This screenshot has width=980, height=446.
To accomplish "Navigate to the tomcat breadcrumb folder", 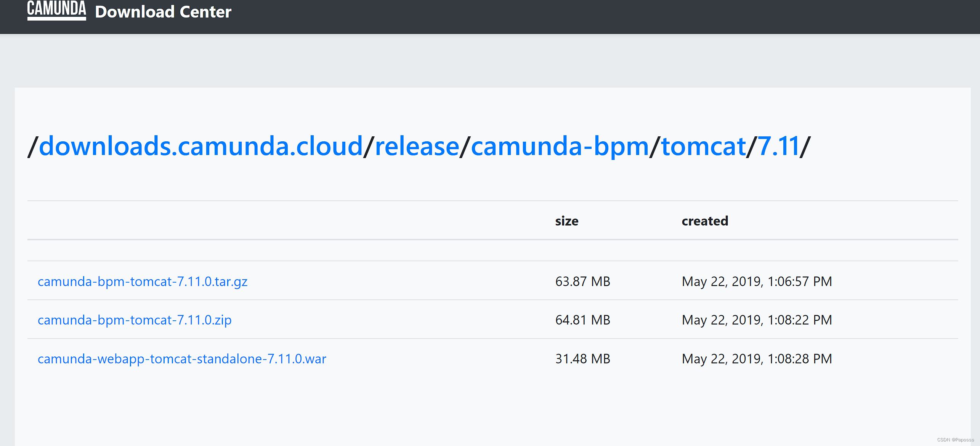I will [x=703, y=146].
